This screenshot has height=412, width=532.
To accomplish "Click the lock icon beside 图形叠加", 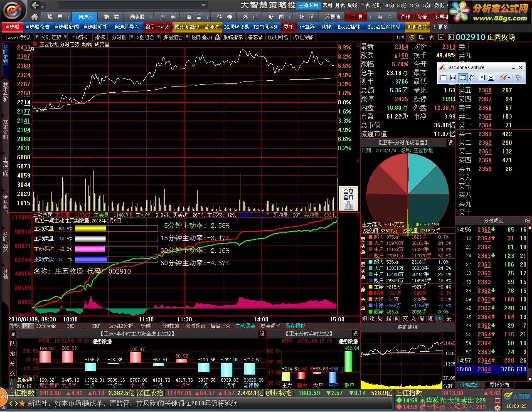I will click(x=217, y=37).
